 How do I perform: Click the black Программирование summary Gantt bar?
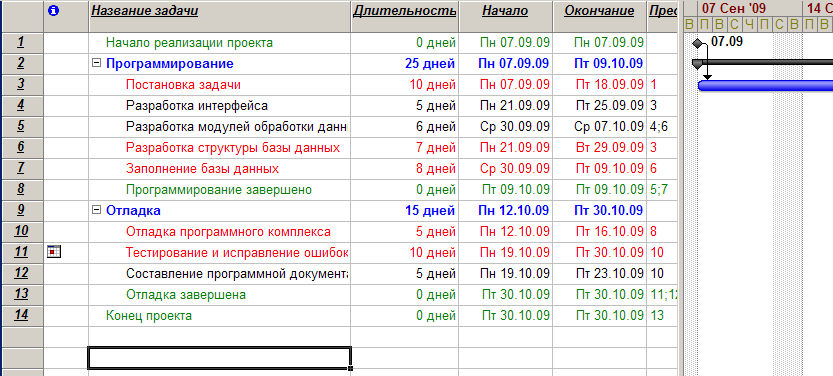(x=763, y=62)
